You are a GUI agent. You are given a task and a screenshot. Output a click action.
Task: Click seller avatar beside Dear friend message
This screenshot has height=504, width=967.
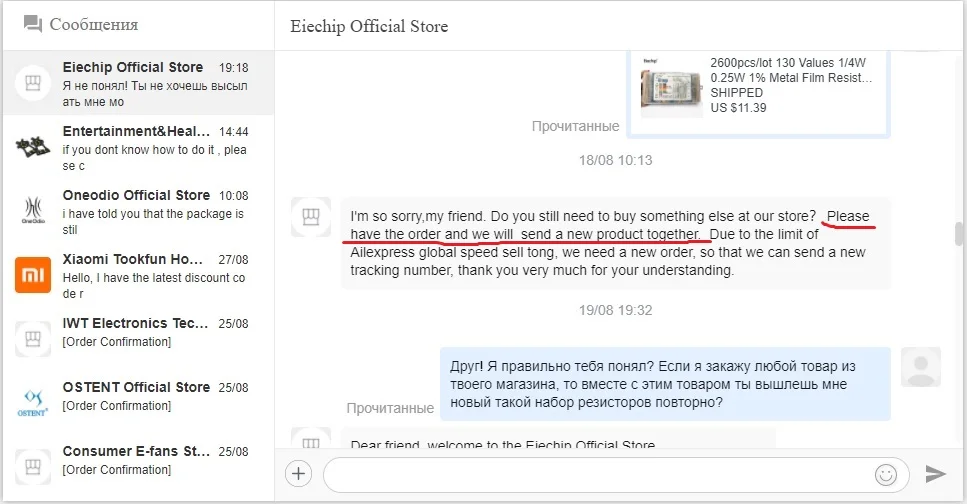311,438
